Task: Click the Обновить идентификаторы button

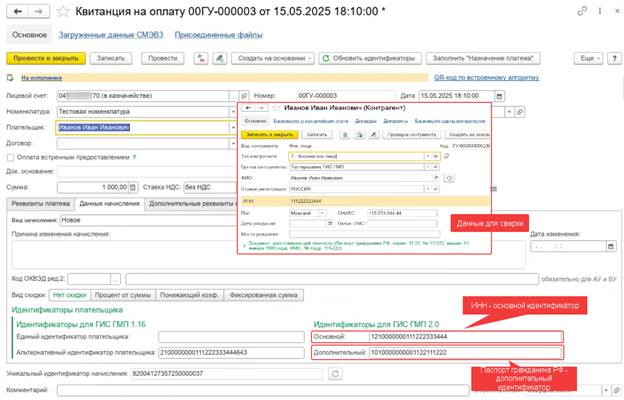Action: 369,58
